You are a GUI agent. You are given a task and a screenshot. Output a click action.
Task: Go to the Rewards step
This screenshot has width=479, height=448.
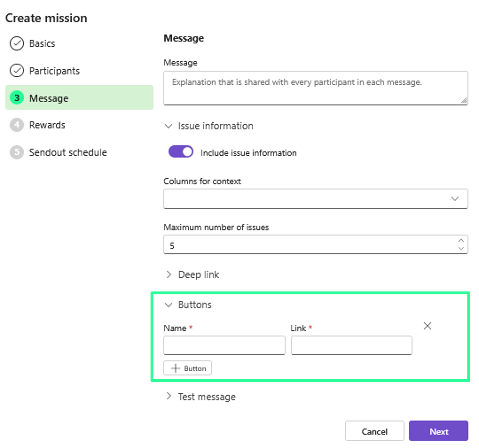pos(47,125)
